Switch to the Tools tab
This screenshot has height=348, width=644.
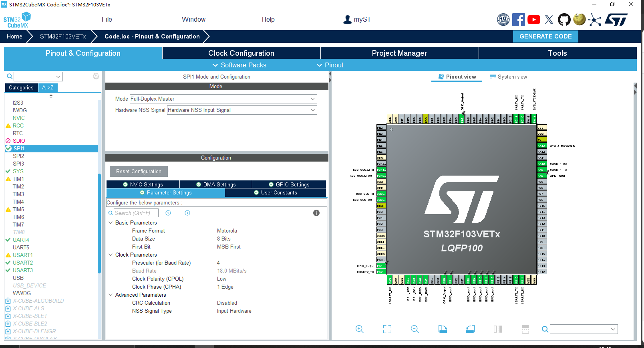(x=557, y=53)
